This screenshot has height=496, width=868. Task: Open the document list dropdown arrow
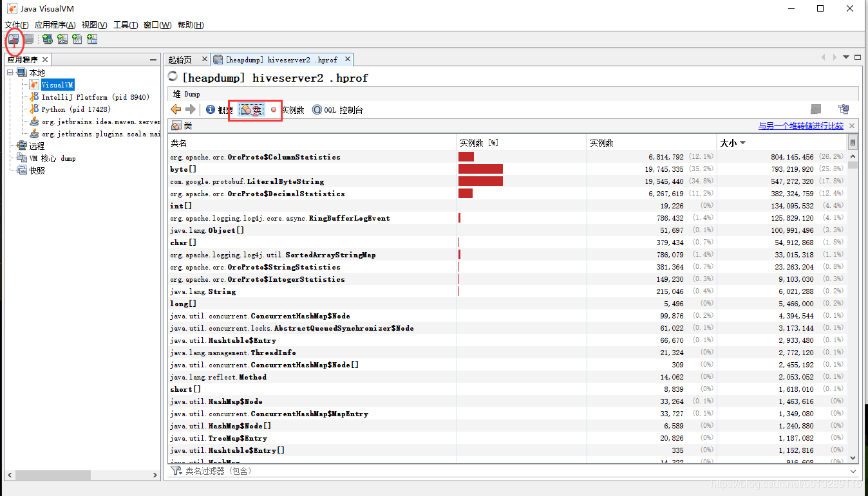click(x=846, y=57)
